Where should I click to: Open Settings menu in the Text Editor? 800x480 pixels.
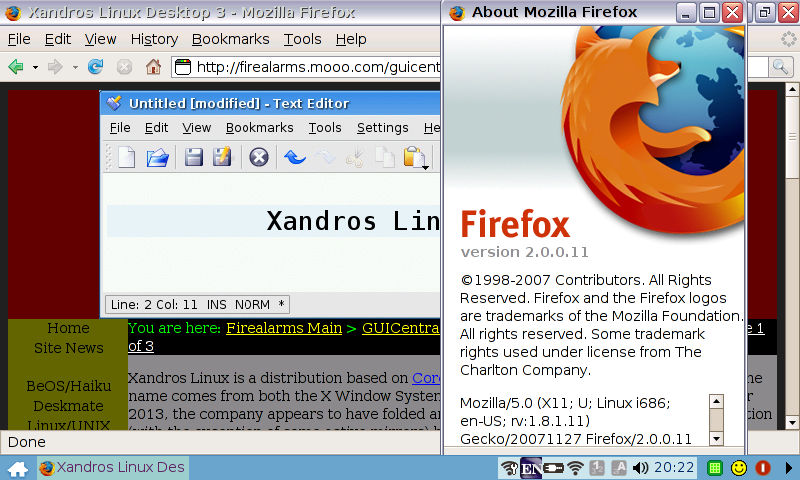click(x=383, y=128)
